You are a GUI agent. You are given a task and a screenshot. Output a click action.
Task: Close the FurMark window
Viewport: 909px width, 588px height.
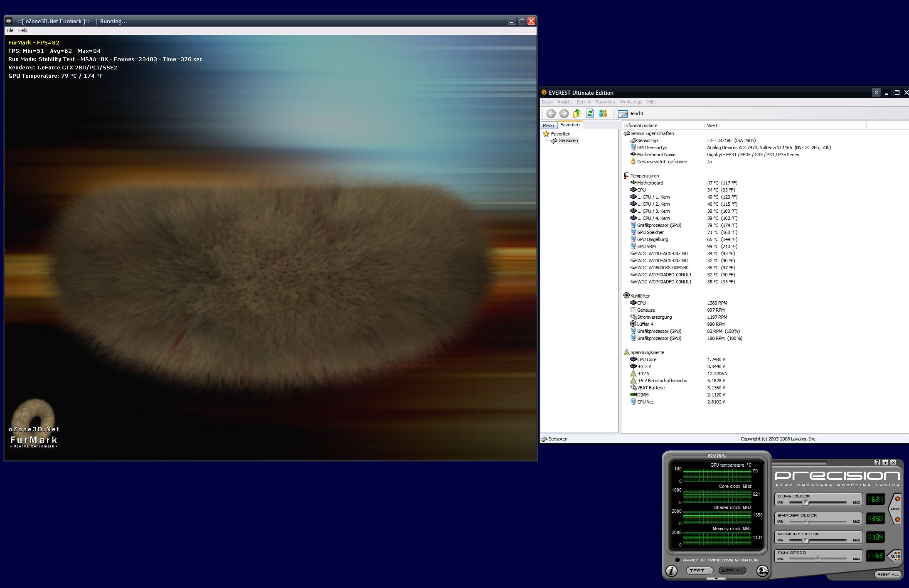pos(531,21)
